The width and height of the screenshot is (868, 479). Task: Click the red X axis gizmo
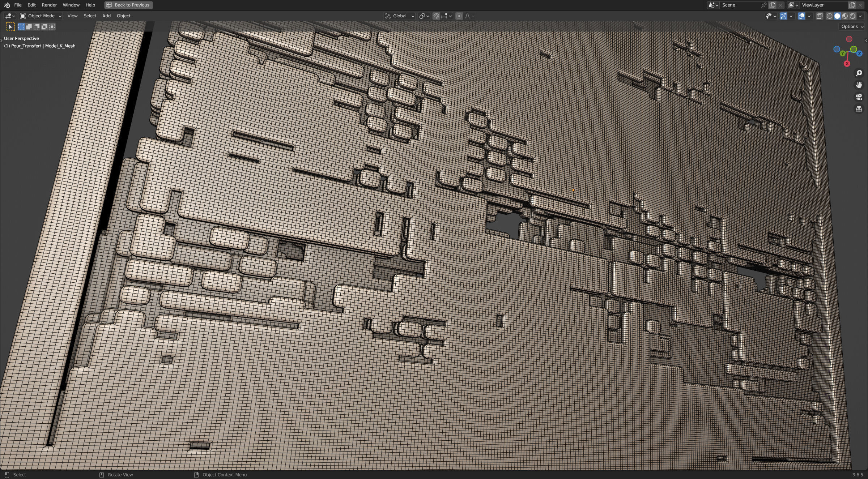click(x=847, y=64)
